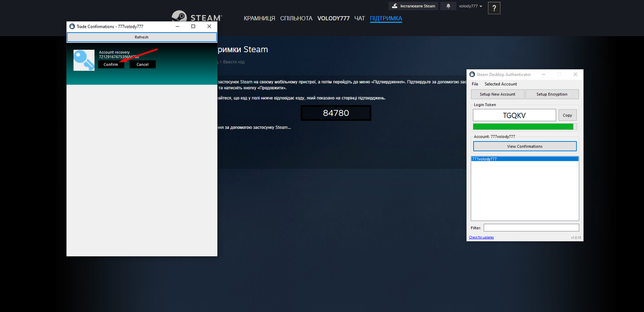This screenshot has height=312, width=644.
Task: Open the Selected Account menu
Action: coord(501,84)
